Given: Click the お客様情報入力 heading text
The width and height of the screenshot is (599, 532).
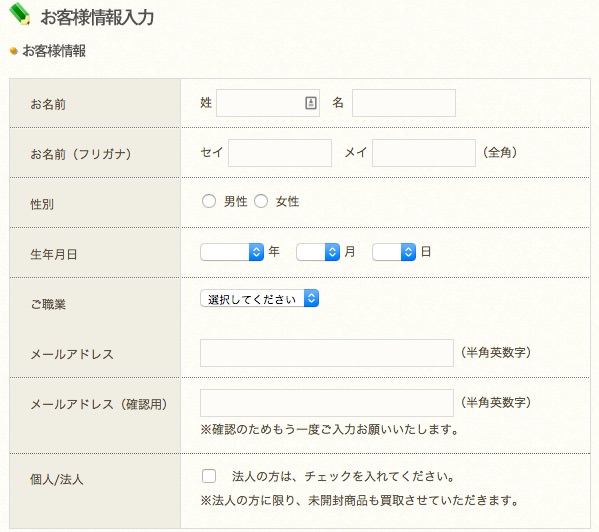Looking at the screenshot, I should (x=97, y=17).
